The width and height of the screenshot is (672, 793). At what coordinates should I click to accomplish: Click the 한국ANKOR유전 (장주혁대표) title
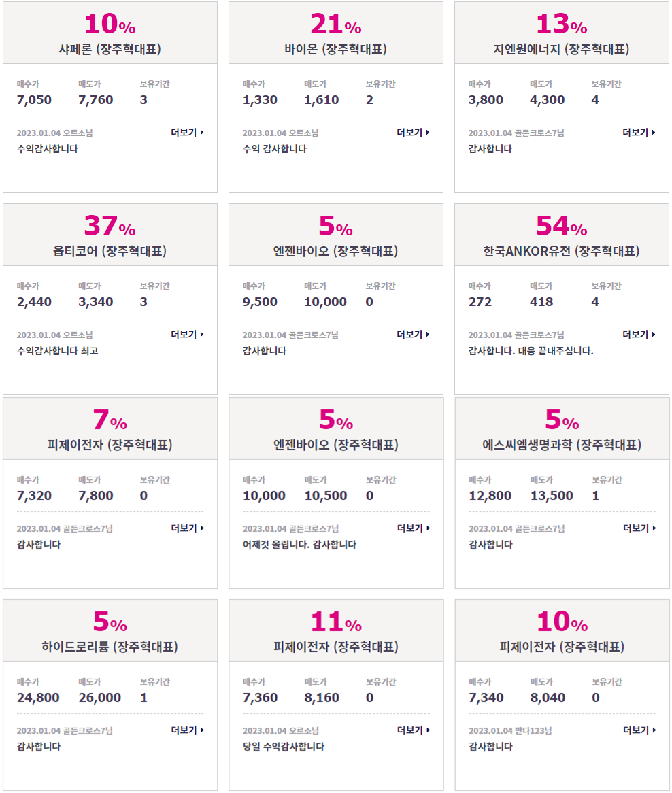561,252
